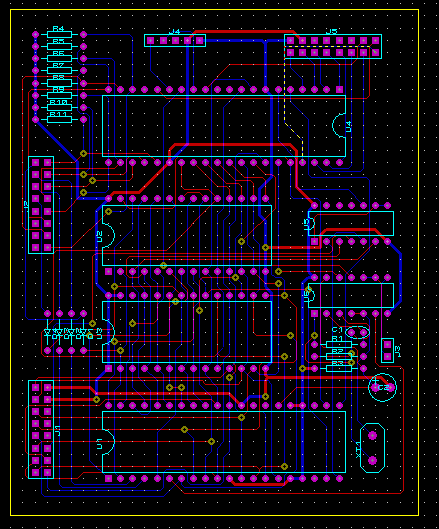Select the J3 two-pin header label

click(397, 351)
